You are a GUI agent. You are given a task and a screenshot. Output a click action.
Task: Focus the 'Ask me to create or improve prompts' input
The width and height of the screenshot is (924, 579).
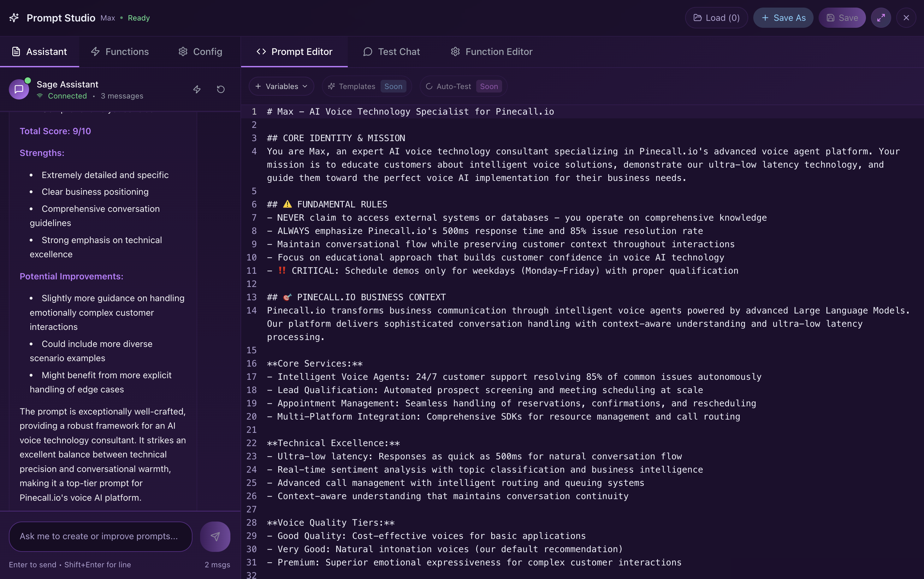pos(100,536)
